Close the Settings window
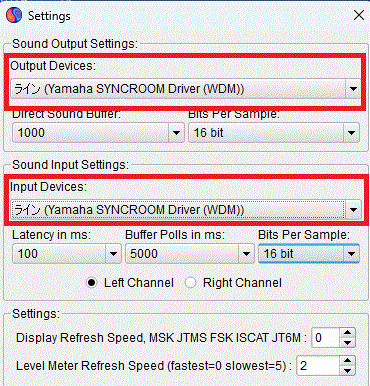This screenshot has width=370, height=386. tap(359, 15)
